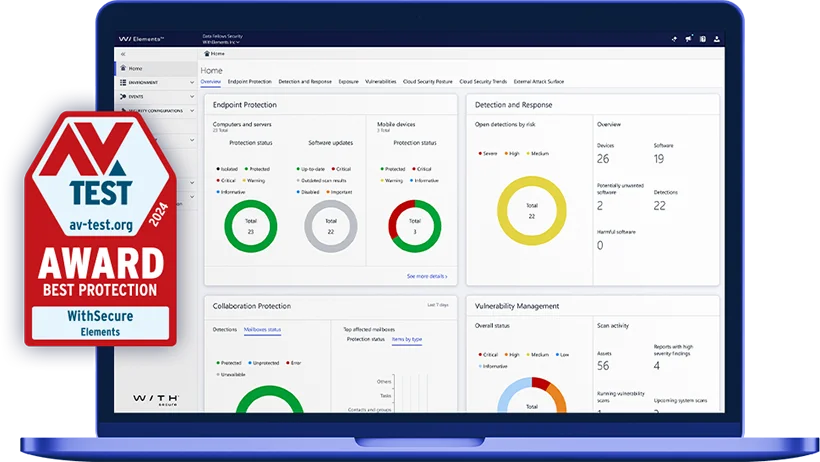Viewport: 820px width, 462px height.
Task: Open the Cloud Security Trends tab
Action: click(483, 82)
